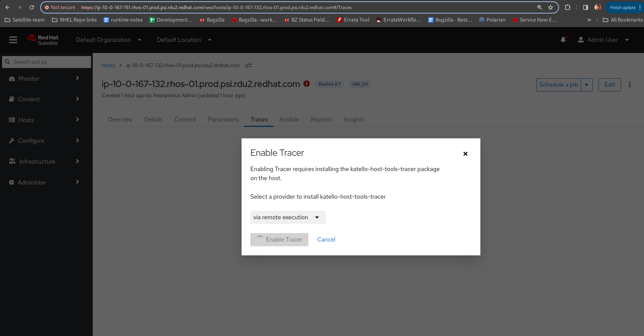Open the Default Location dropdown
Image resolution: width=644 pixels, height=336 pixels.
pyautogui.click(x=184, y=40)
